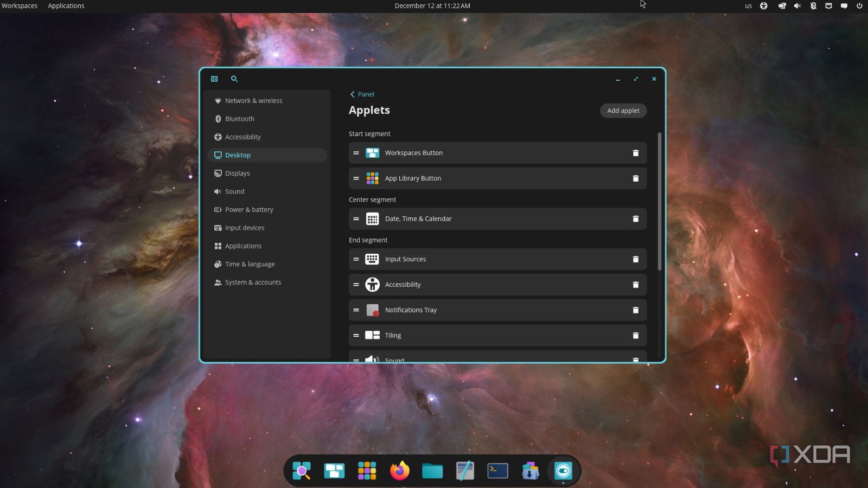Click the Notifications Tray applet icon
The image size is (868, 488).
tap(372, 310)
